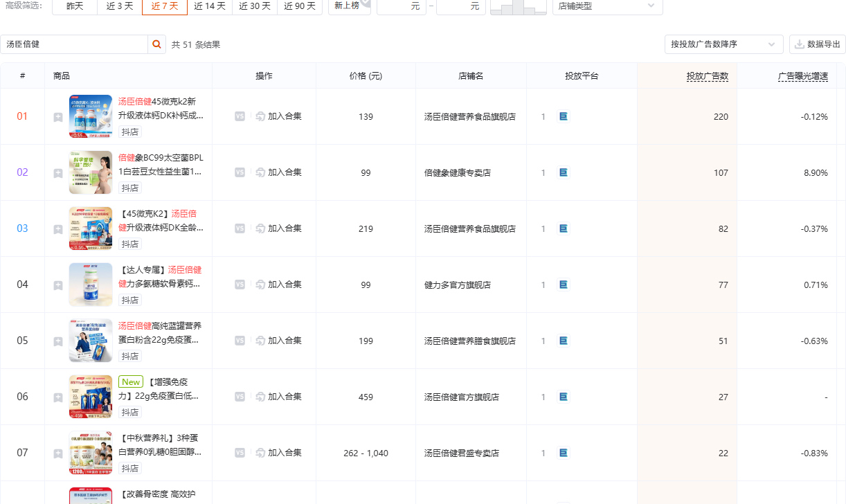
Task: Click the 抖店 tag in row 03
Action: click(x=129, y=244)
